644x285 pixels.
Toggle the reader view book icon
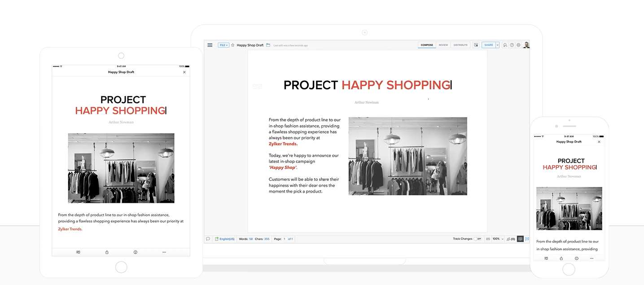[x=520, y=239]
